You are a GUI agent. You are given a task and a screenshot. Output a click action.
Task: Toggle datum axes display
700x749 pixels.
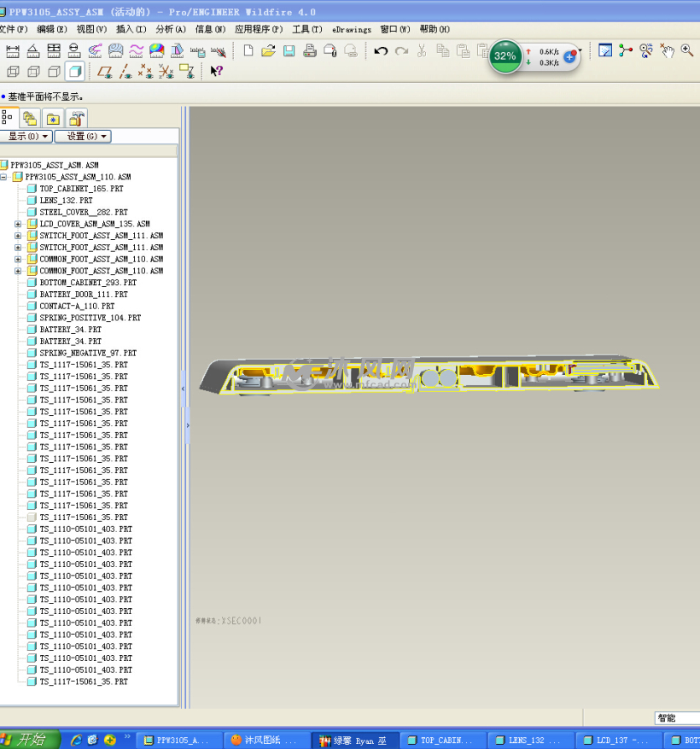coord(125,72)
